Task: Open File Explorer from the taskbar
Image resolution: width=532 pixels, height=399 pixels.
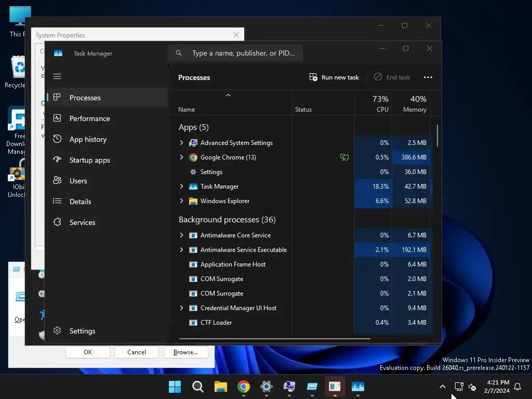Action: tap(220, 387)
